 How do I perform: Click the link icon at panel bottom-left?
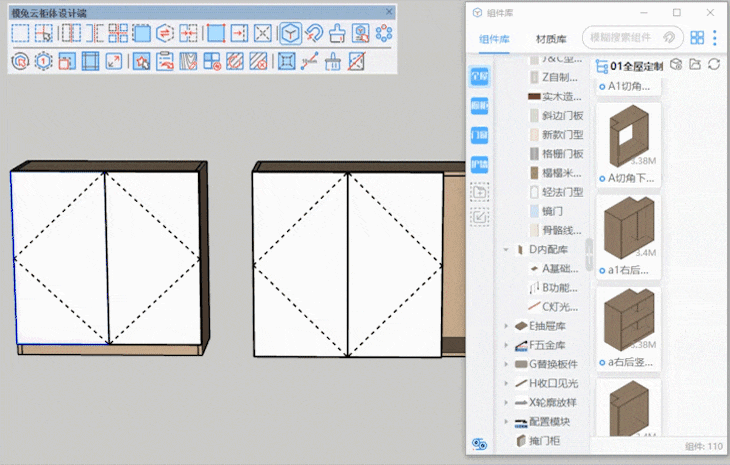click(x=479, y=444)
